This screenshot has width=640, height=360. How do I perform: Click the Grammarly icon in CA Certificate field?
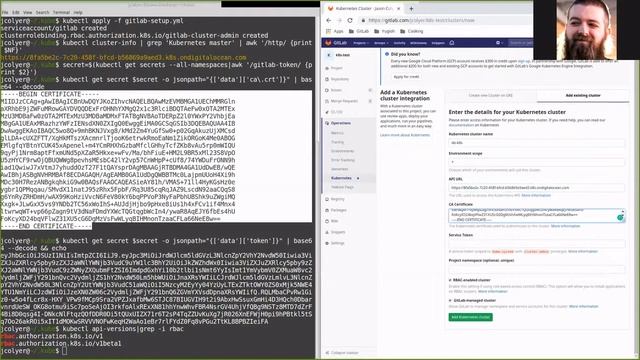tap(620, 218)
